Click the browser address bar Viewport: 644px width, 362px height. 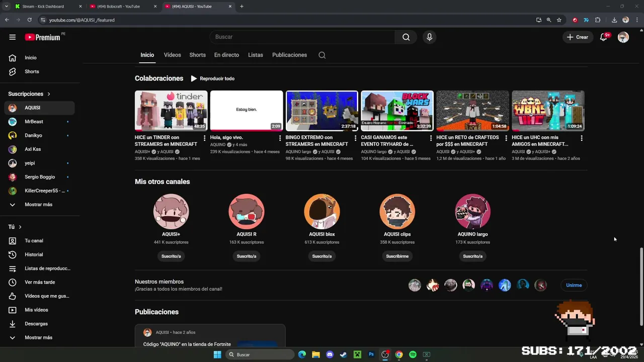click(x=287, y=20)
